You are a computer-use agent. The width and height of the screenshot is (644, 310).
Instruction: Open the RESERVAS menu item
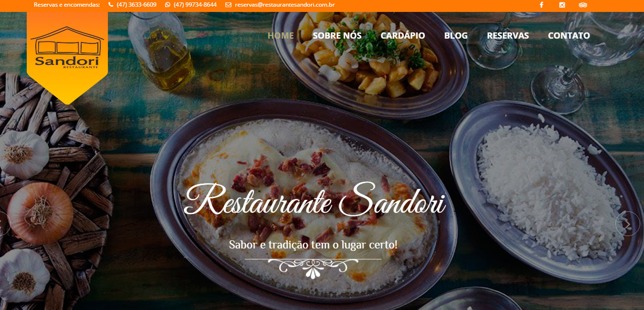click(508, 35)
